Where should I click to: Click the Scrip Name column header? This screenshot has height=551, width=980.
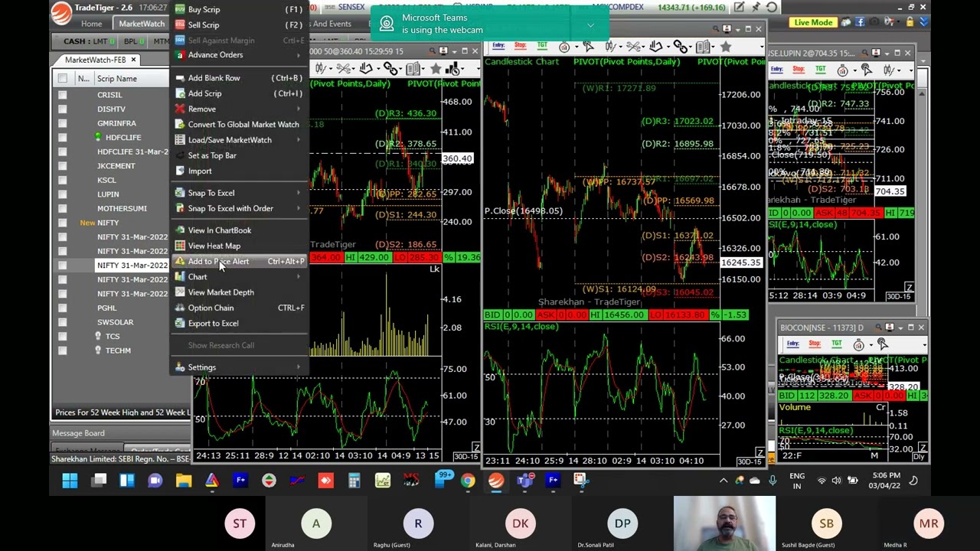coord(117,79)
